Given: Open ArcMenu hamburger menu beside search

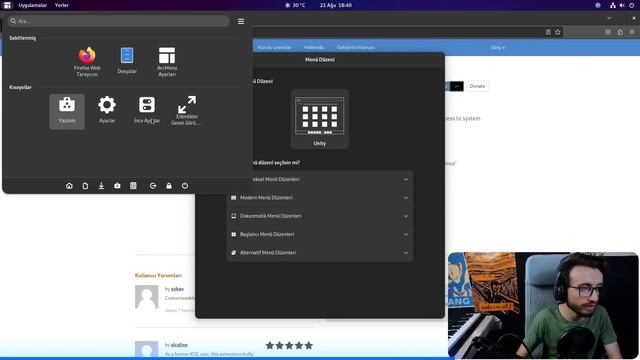Looking at the screenshot, I should [241, 21].
